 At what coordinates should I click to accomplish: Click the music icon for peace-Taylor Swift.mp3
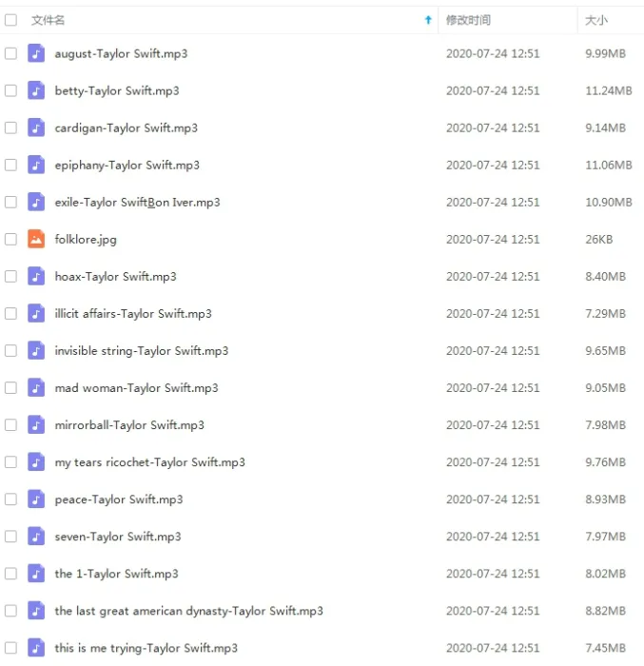click(36, 499)
